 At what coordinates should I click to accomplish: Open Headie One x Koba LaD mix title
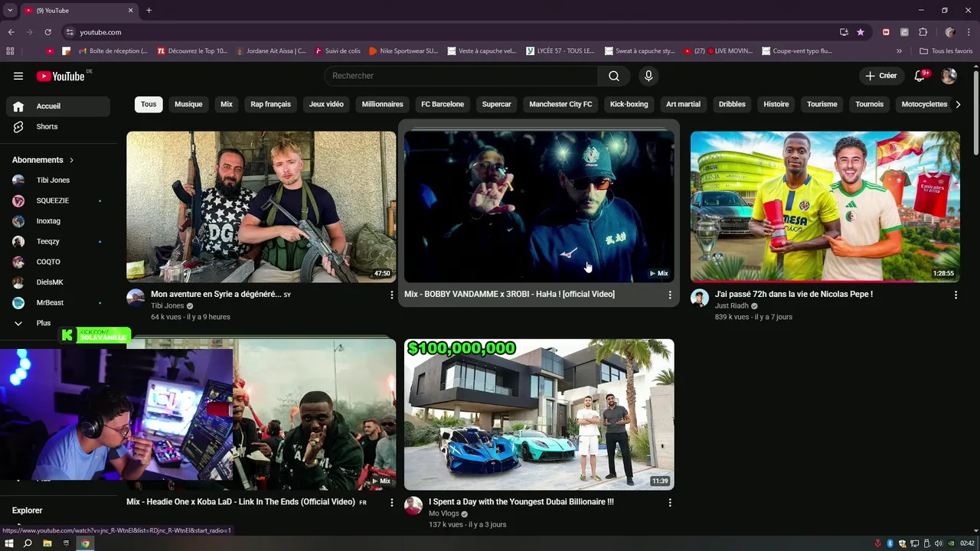(240, 502)
